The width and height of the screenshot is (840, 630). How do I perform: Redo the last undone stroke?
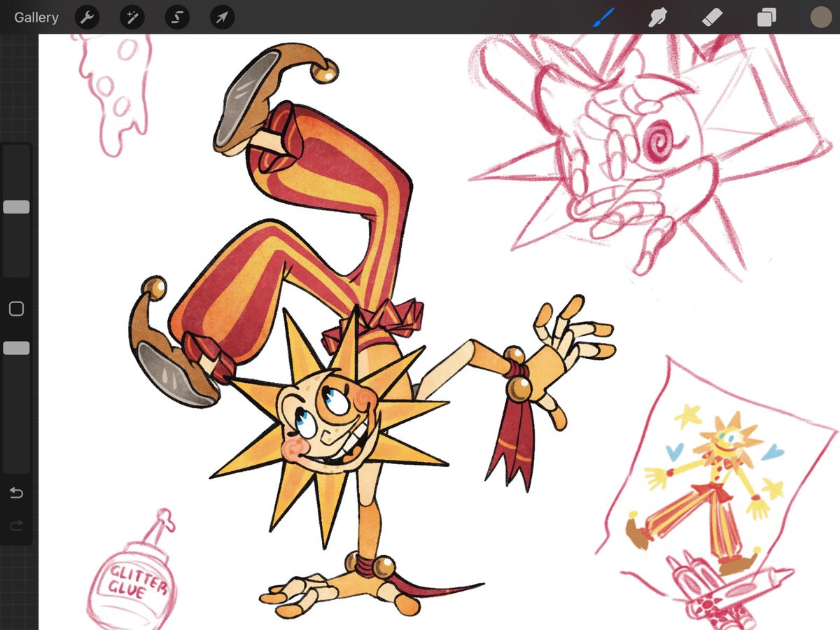pos(16,525)
